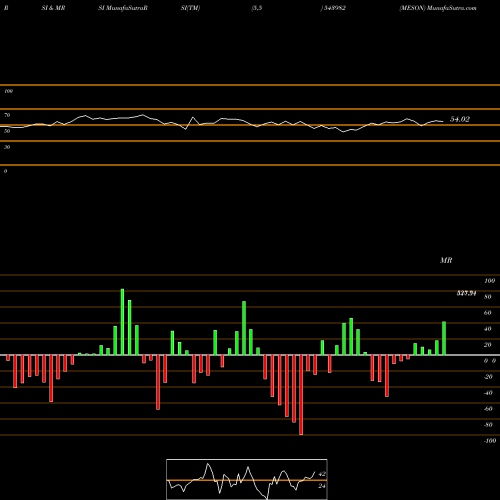Click the -100 label on the MR axis
The height and width of the screenshot is (500, 500).
(490, 441)
